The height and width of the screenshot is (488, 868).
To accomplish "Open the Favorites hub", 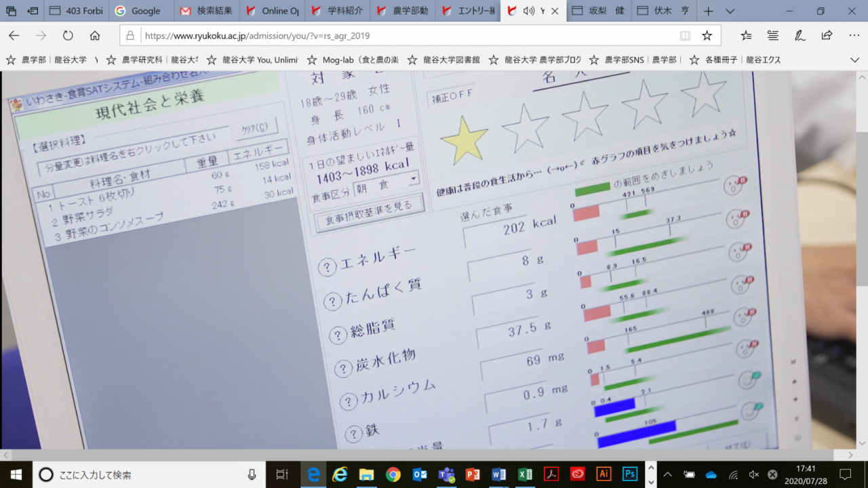I will 746,35.
